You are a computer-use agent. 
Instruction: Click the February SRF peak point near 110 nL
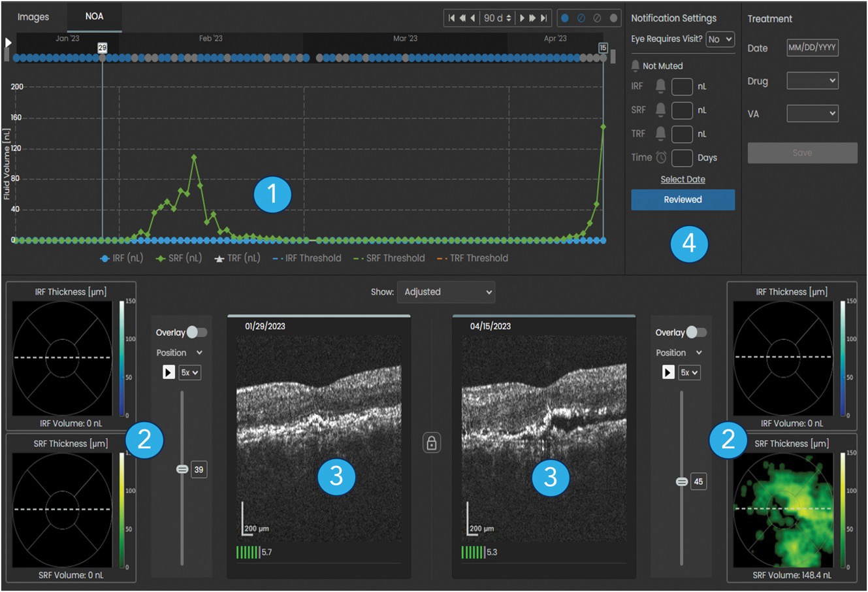(x=194, y=157)
